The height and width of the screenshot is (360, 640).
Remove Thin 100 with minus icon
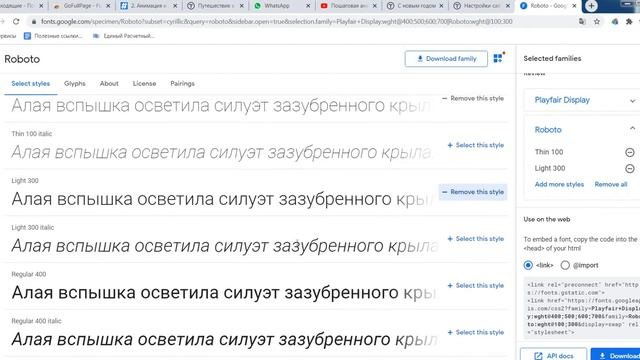pyautogui.click(x=630, y=152)
